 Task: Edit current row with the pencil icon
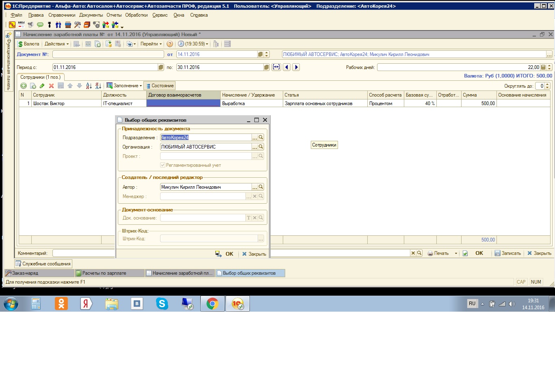42,86
